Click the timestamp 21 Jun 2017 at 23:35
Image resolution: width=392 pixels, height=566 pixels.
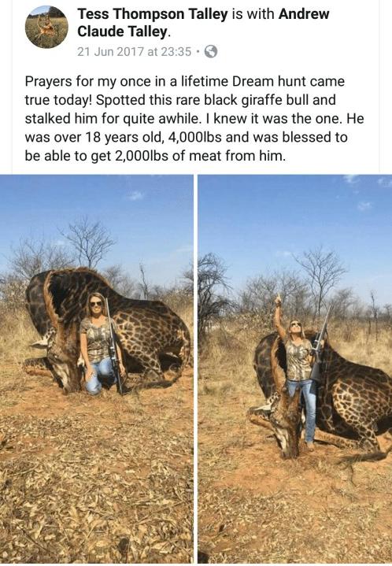click(x=134, y=52)
